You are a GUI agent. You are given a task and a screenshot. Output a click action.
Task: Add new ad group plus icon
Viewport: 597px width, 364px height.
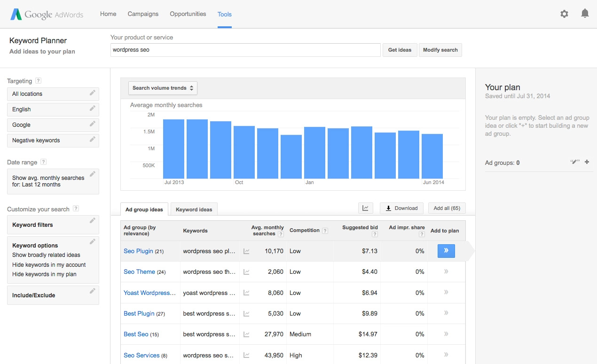[x=587, y=162]
